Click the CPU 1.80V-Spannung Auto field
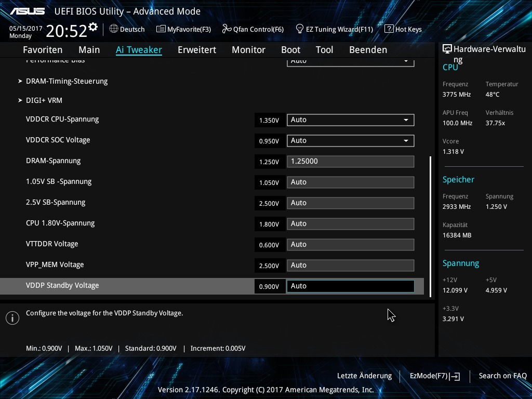Image resolution: width=532 pixels, height=399 pixels. coord(351,223)
